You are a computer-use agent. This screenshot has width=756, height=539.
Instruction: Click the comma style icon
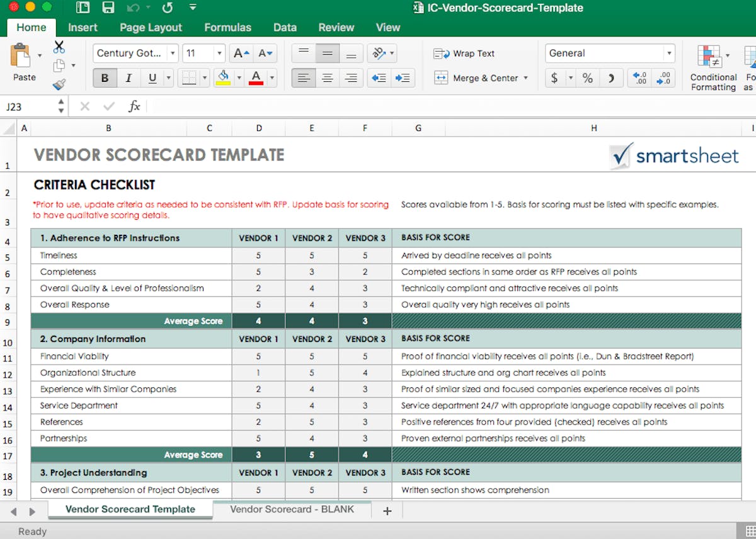tap(610, 78)
